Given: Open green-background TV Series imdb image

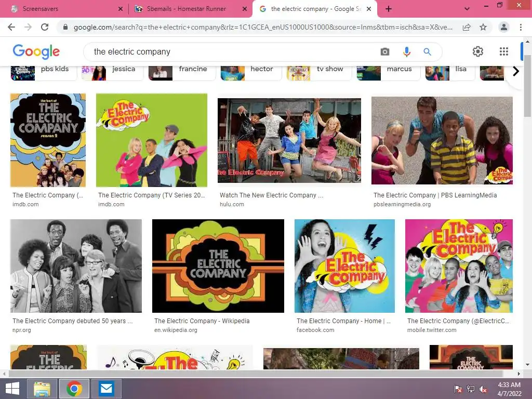Looking at the screenshot, I should click(152, 140).
